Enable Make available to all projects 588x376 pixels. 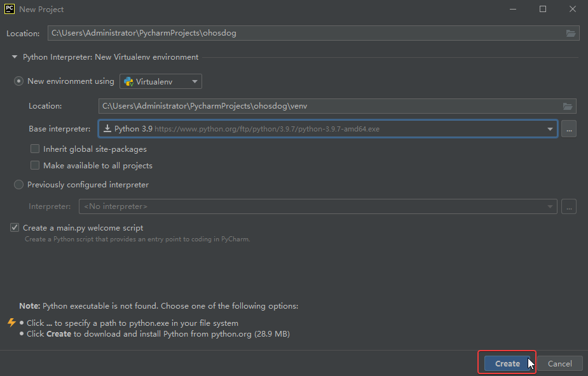(x=35, y=165)
